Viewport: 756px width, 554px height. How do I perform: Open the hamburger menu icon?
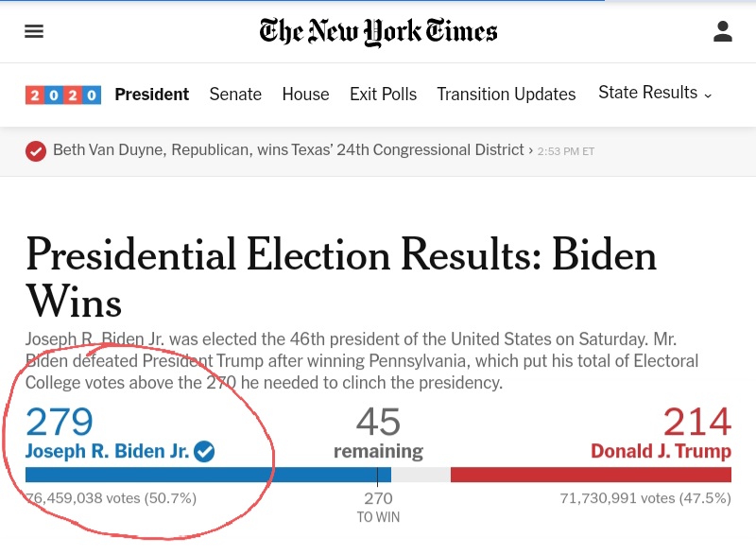[x=34, y=31]
